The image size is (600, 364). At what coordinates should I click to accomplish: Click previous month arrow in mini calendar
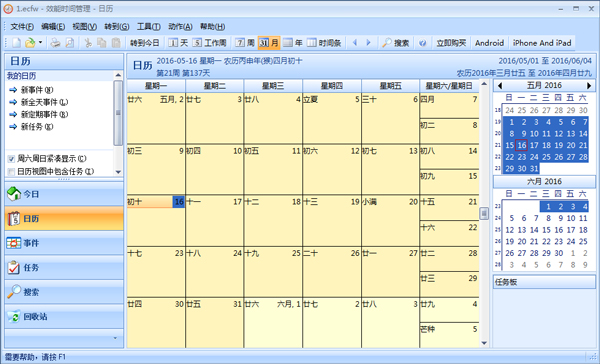499,85
